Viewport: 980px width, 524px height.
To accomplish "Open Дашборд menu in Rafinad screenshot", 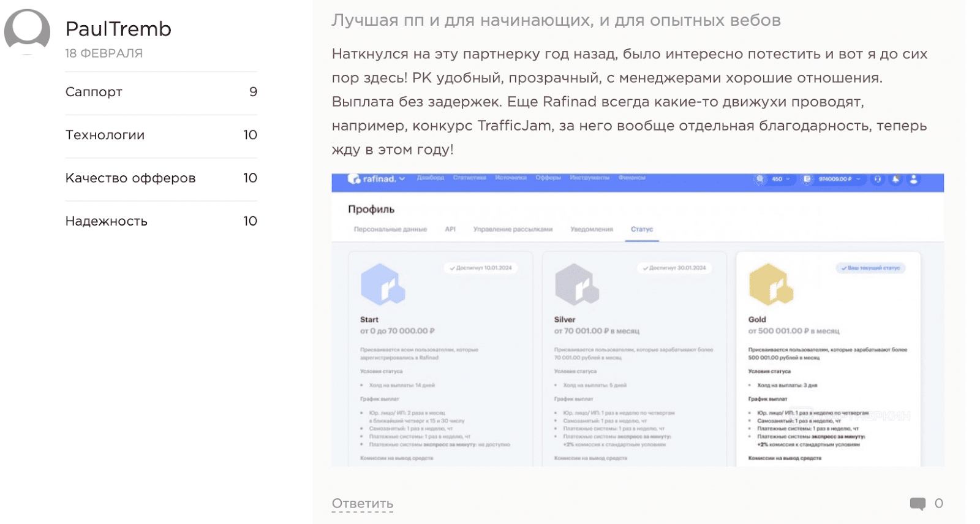I will pyautogui.click(x=431, y=178).
